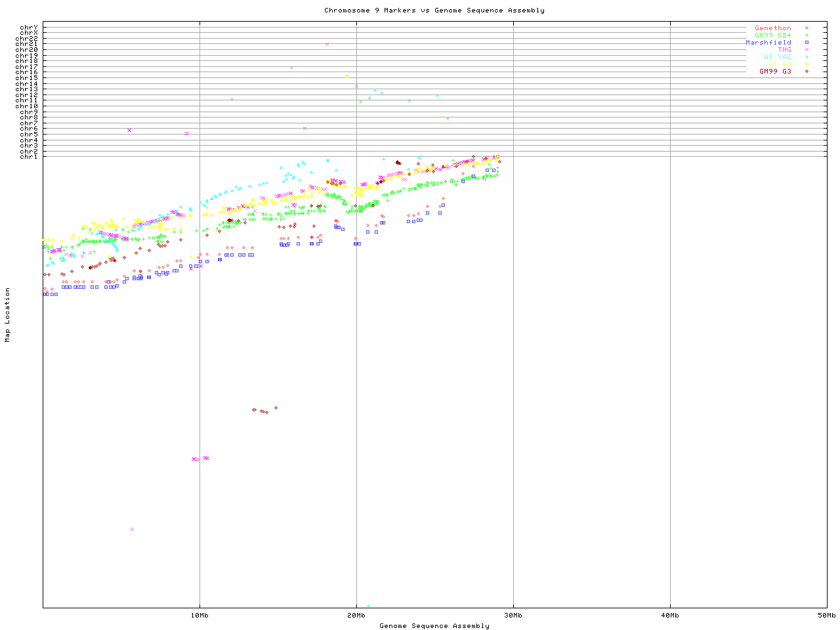Click the cyan WI YAC triangle marker

click(807, 57)
